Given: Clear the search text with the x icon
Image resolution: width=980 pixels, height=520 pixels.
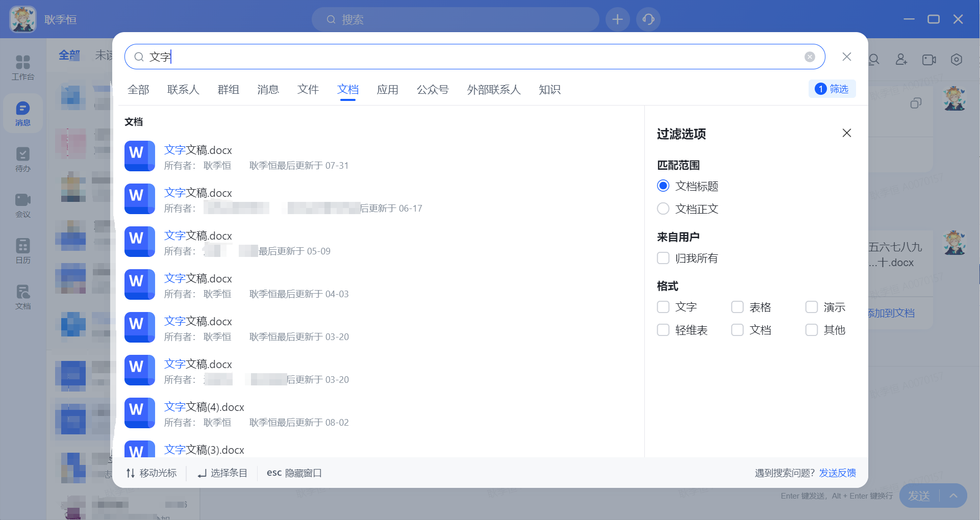Looking at the screenshot, I should pos(810,57).
